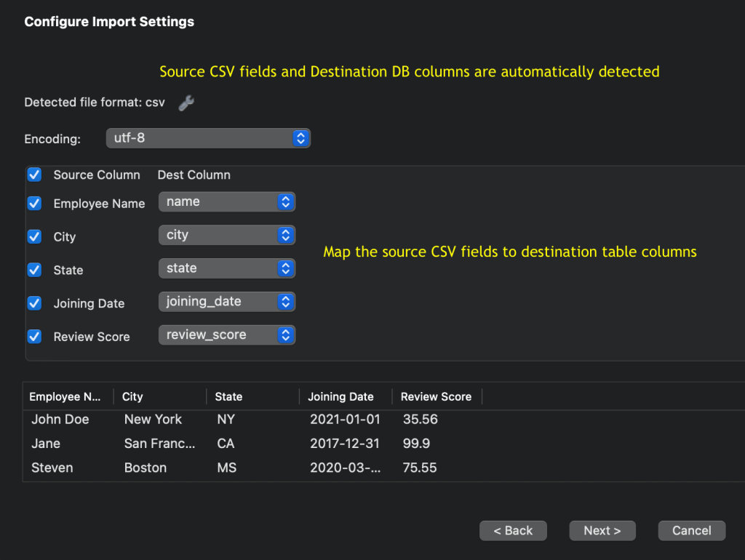Uncheck the City column checkbox
Image resolution: width=745 pixels, height=560 pixels.
[34, 237]
